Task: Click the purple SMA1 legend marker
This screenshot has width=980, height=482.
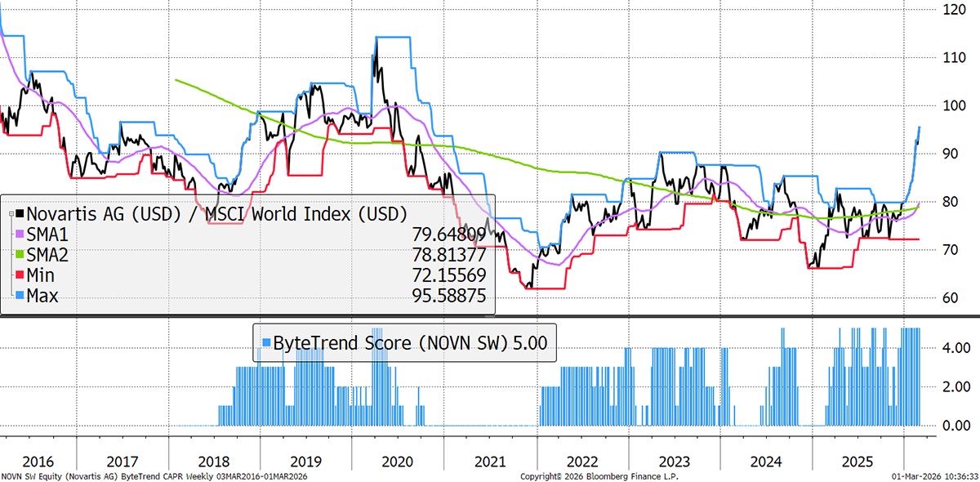Action: tap(20, 234)
